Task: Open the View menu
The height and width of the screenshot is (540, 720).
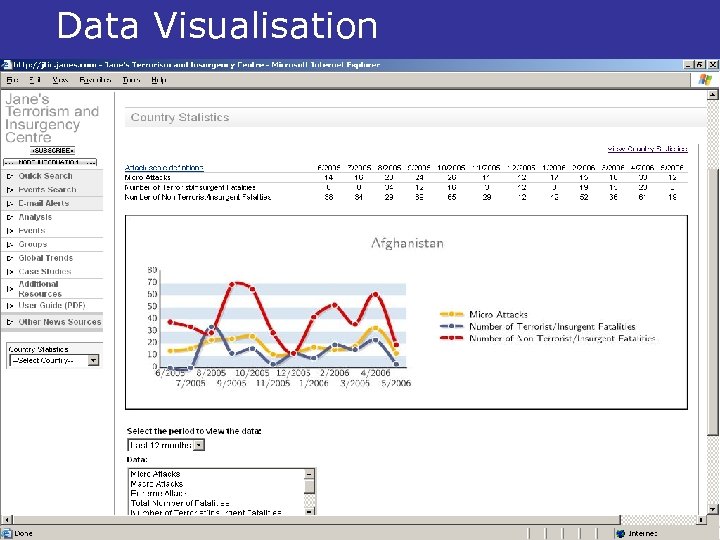Action: (60, 80)
